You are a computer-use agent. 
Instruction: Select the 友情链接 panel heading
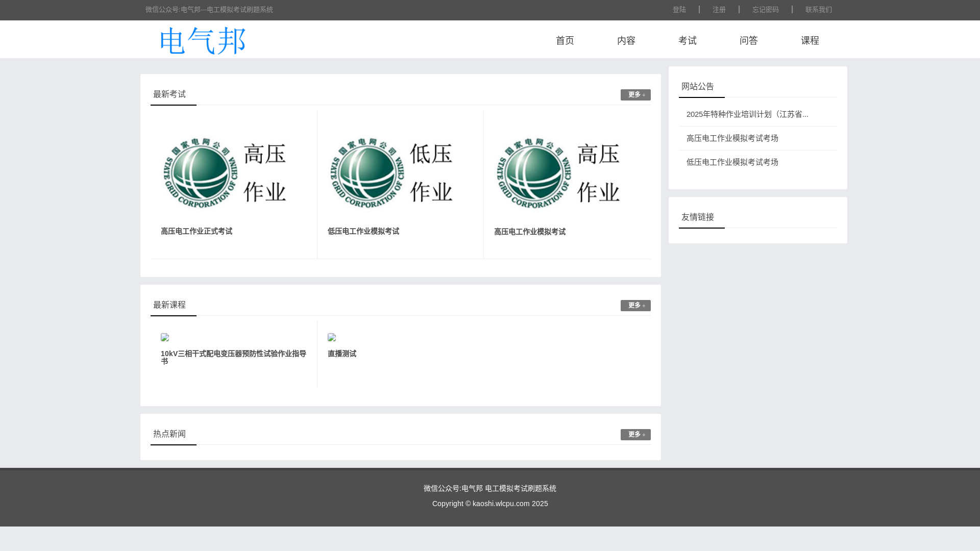click(x=698, y=217)
